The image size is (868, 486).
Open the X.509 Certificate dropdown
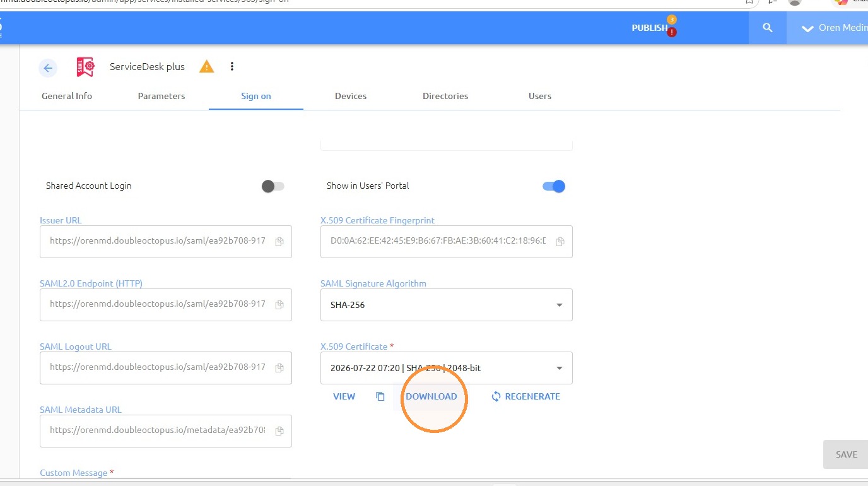click(447, 368)
